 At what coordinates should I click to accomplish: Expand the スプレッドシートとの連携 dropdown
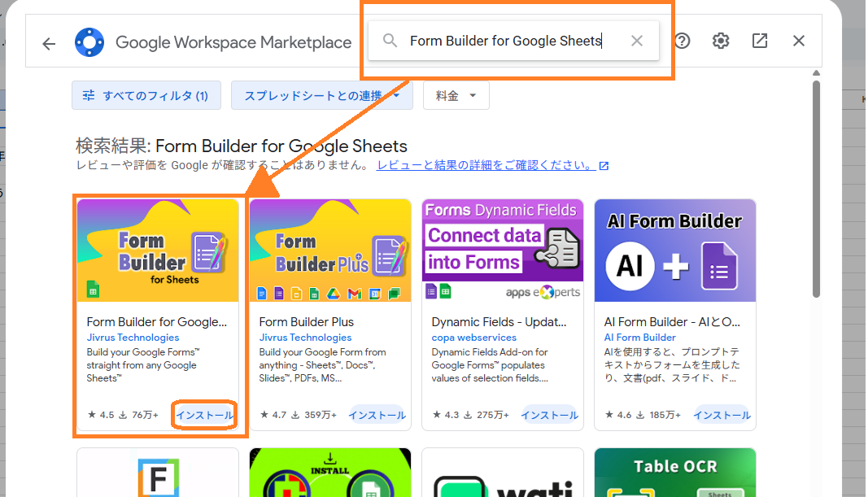321,95
